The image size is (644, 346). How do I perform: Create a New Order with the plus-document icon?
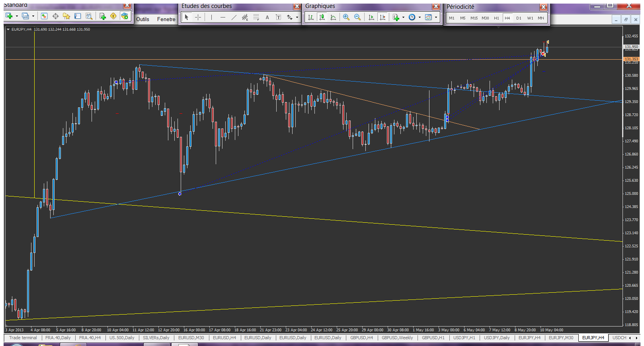(x=102, y=16)
